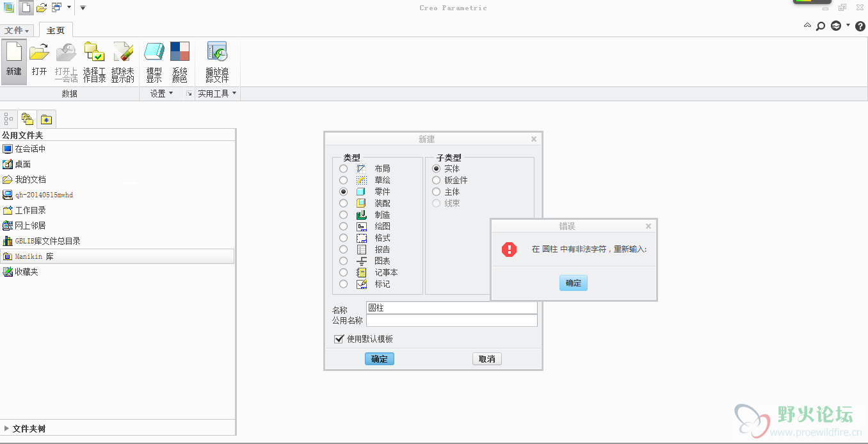Click the new file icon in quick access toolbar
This screenshot has height=444, width=868.
point(26,8)
